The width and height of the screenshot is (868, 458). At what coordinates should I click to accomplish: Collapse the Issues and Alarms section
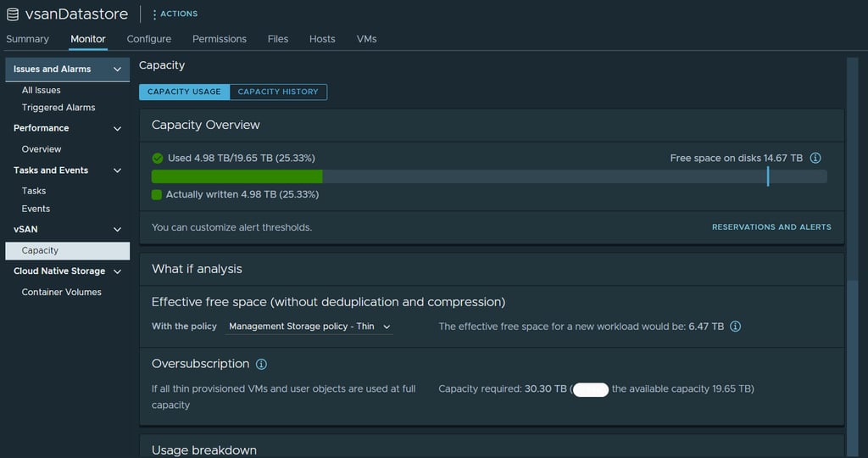pyautogui.click(x=117, y=70)
